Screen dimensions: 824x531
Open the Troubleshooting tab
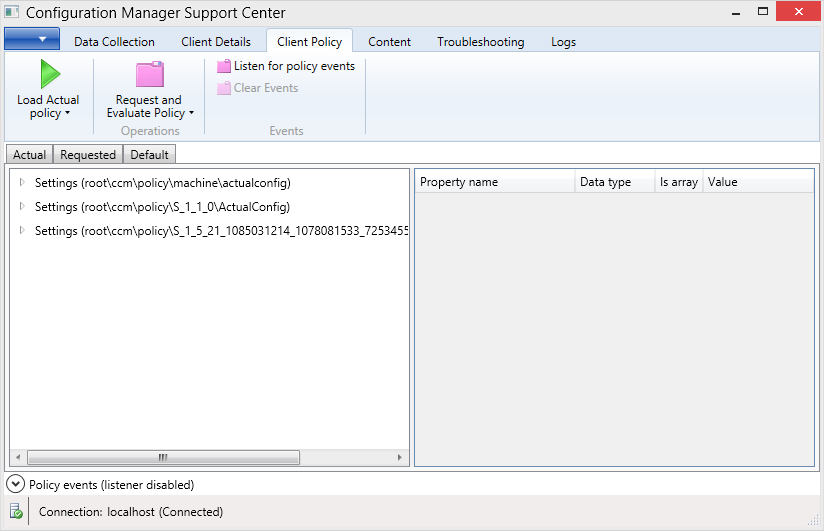[481, 42]
